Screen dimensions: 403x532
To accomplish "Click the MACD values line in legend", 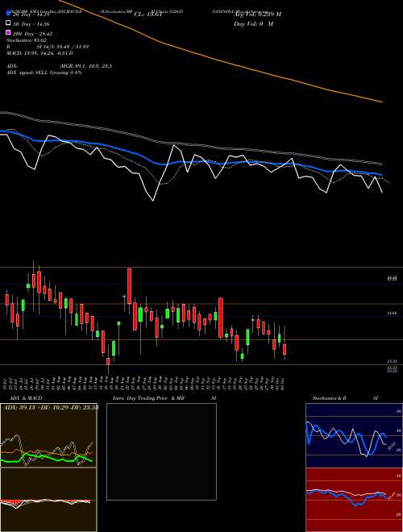I will [x=39, y=53].
